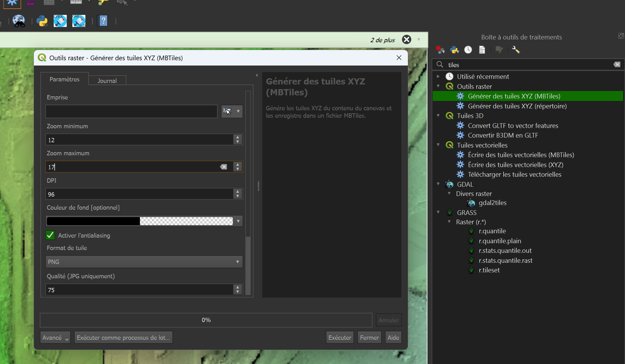Open processing models gear icon in toolbox
The width and height of the screenshot is (625, 364).
point(440,50)
